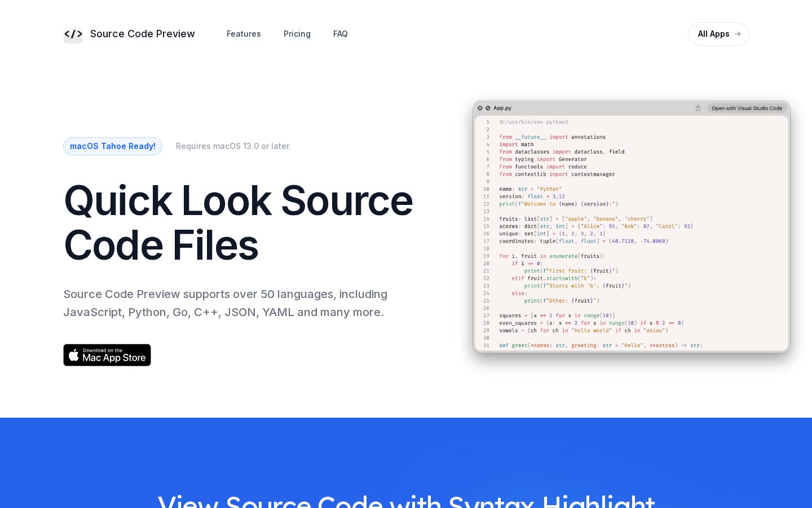Click the close icon in the App.py preview
812x508 pixels.
tap(480, 108)
